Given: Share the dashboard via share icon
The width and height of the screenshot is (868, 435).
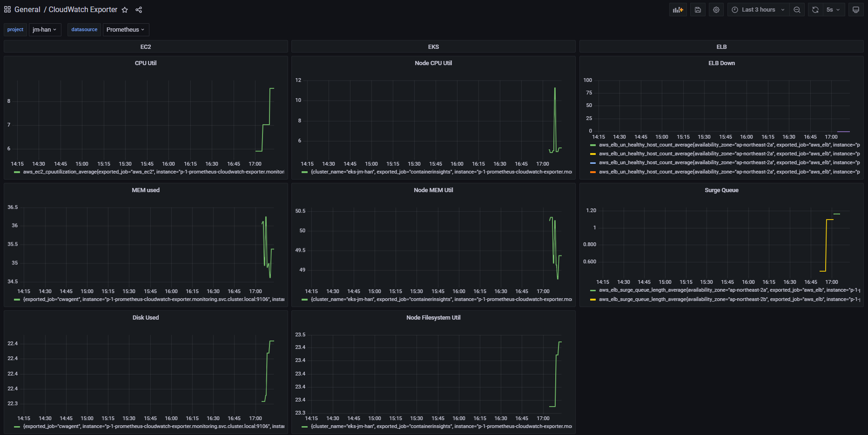Looking at the screenshot, I should [x=139, y=10].
